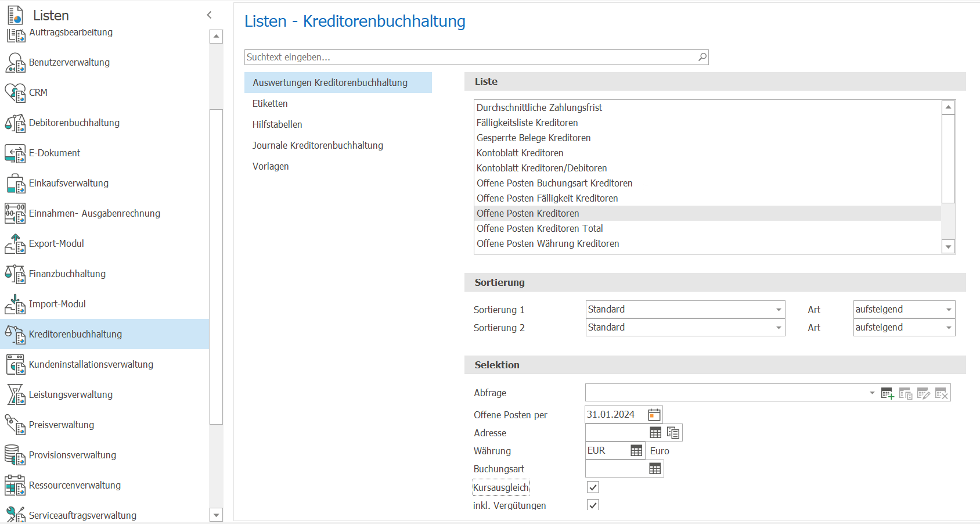
Task: Click the search magnifier icon
Action: (x=702, y=57)
